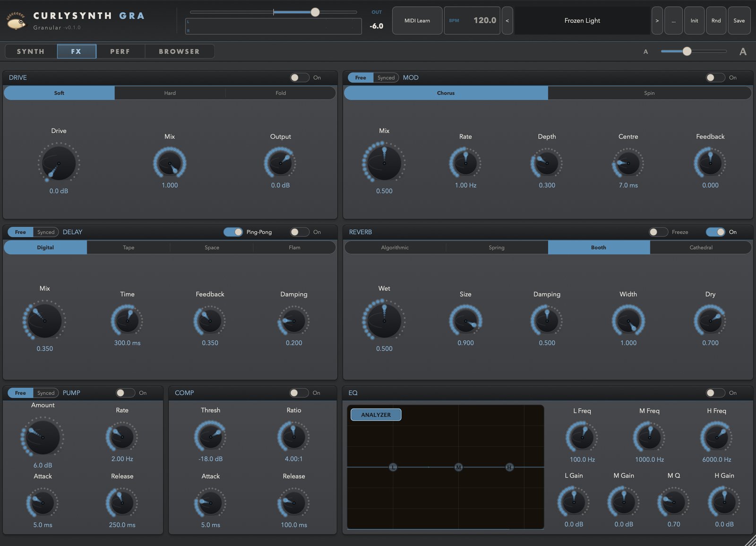
Task: Click the reverb Width knob
Action: 628,321
